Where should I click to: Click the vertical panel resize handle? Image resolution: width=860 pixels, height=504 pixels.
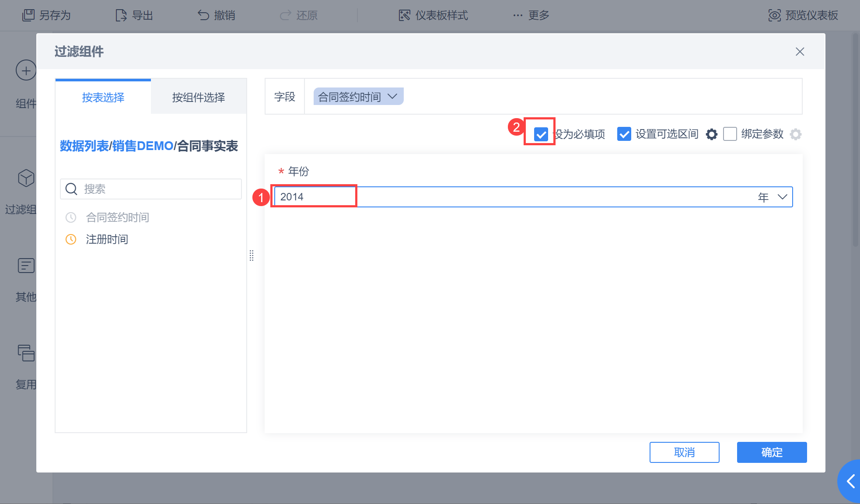click(252, 255)
